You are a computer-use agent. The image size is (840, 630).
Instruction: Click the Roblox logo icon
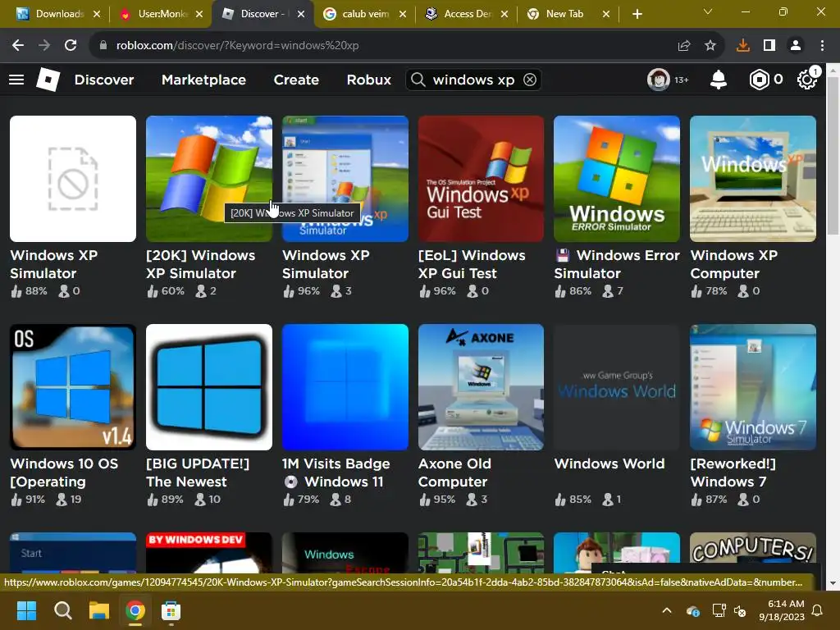[48, 80]
